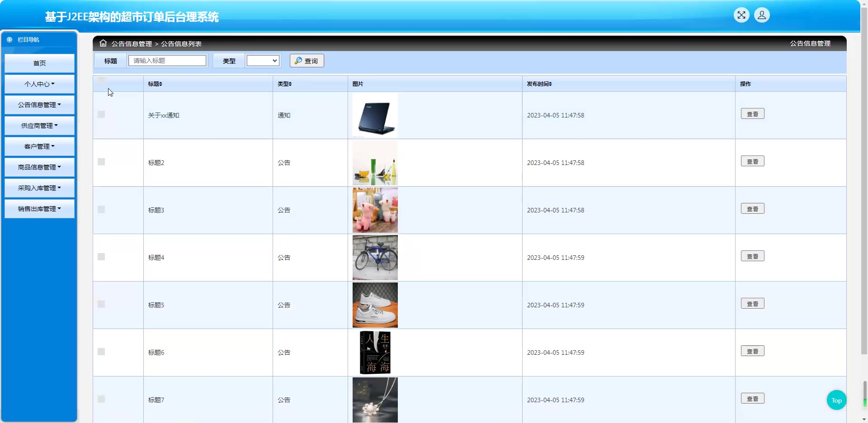Click the bicycle thumbnail in 标题4 row
The width and height of the screenshot is (868, 423).
375,258
